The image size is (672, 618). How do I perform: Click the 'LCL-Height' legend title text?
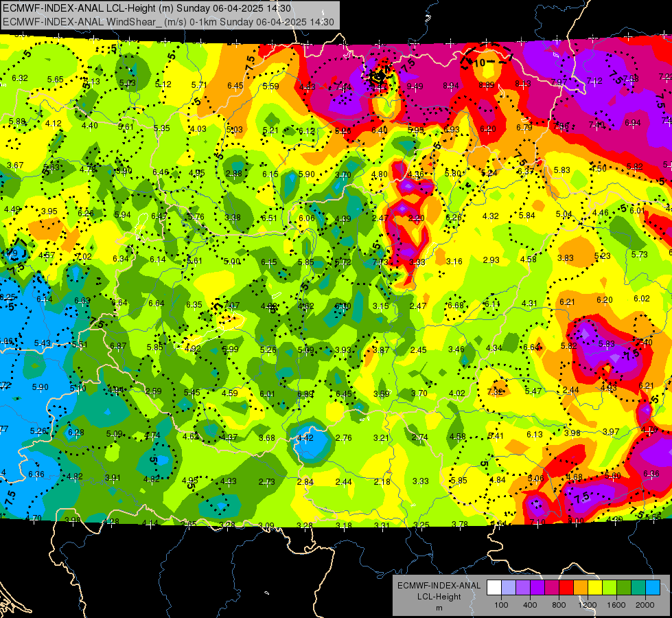(x=439, y=597)
